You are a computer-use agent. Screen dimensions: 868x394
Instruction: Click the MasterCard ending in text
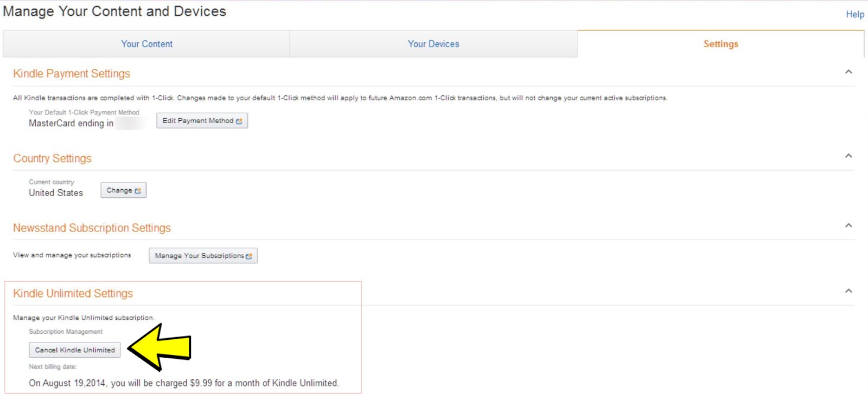pyautogui.click(x=71, y=124)
